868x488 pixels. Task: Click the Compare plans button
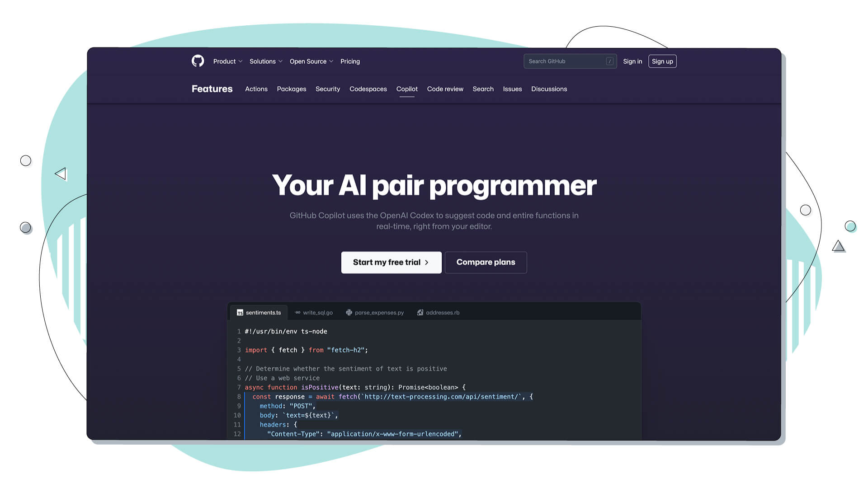(x=486, y=263)
